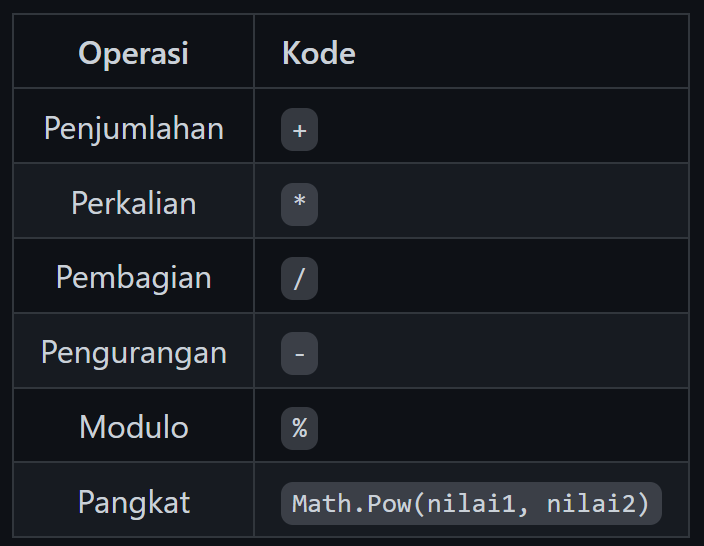Viewport: 704px width, 546px height.
Task: Click the asterisk code badge
Action: [x=299, y=204]
